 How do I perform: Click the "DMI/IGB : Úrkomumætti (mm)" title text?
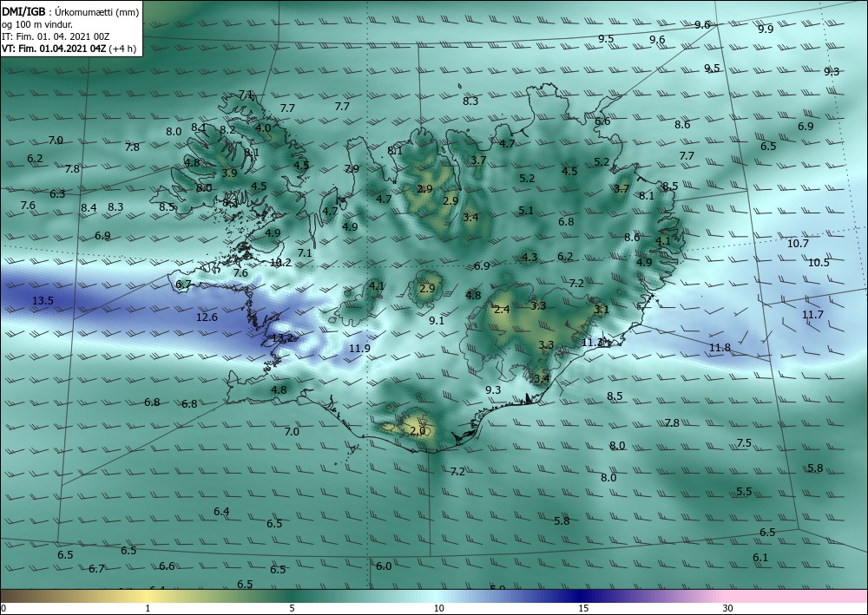tap(70, 12)
